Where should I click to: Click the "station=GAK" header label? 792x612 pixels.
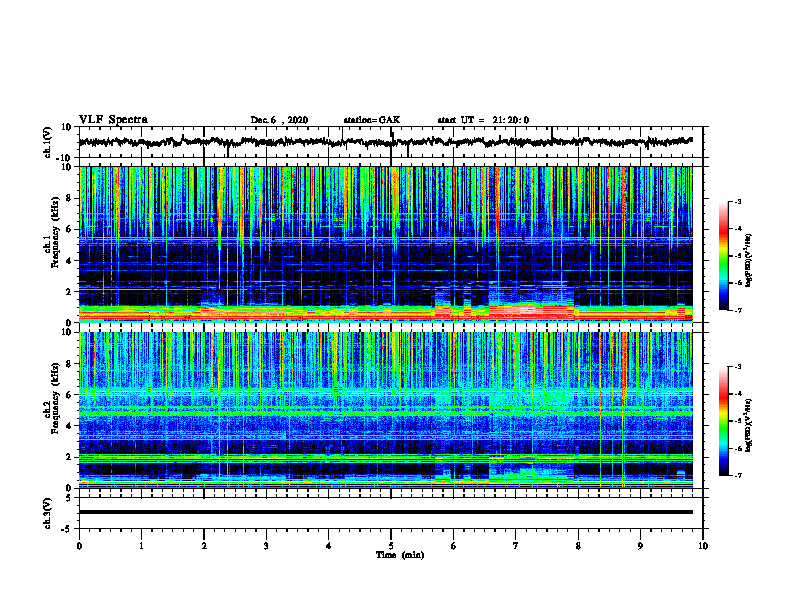point(372,120)
